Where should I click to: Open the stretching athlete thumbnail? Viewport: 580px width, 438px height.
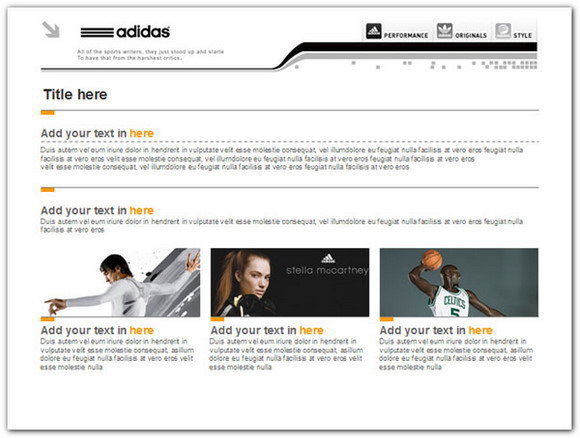(121, 282)
